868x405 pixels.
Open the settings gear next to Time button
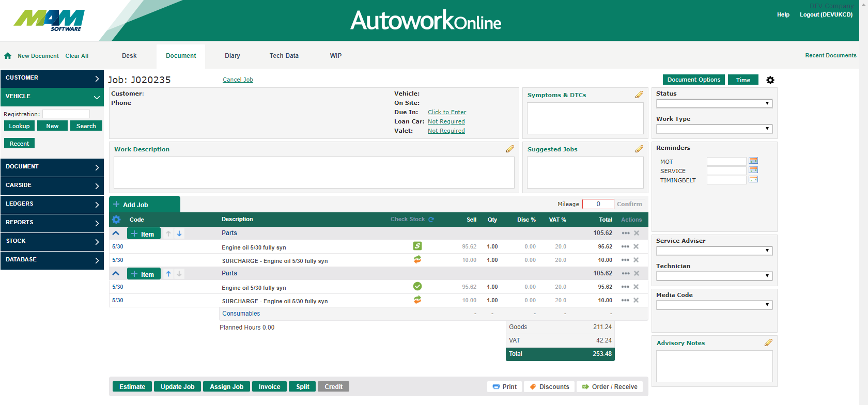tap(770, 80)
